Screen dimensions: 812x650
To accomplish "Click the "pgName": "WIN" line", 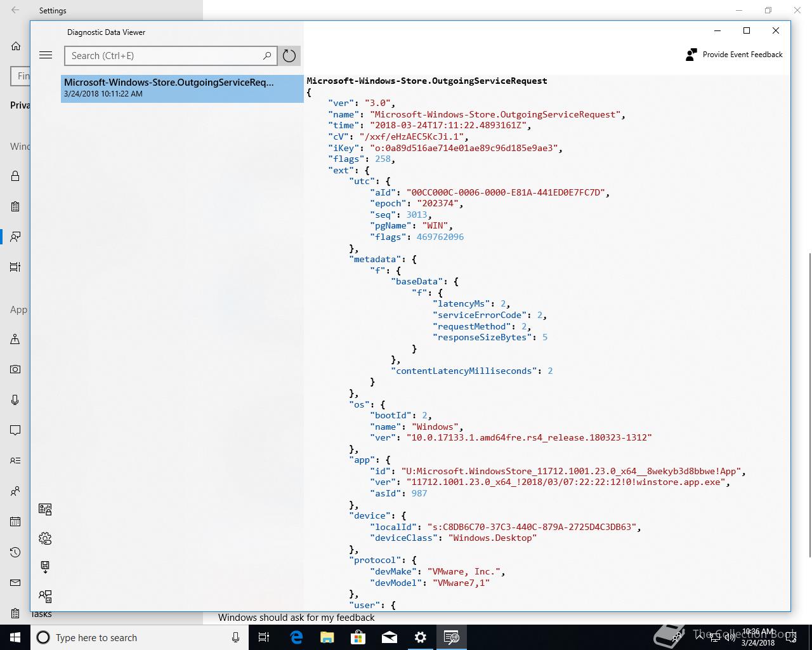I will [x=412, y=225].
